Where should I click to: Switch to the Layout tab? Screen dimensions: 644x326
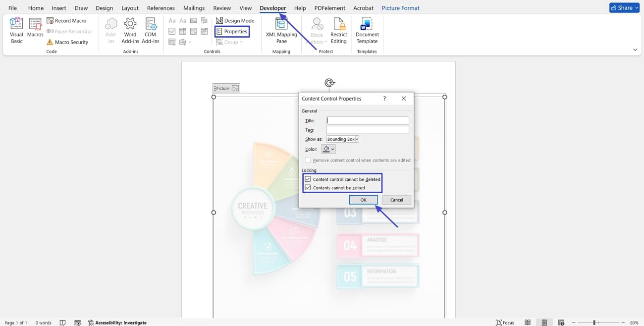click(x=130, y=8)
